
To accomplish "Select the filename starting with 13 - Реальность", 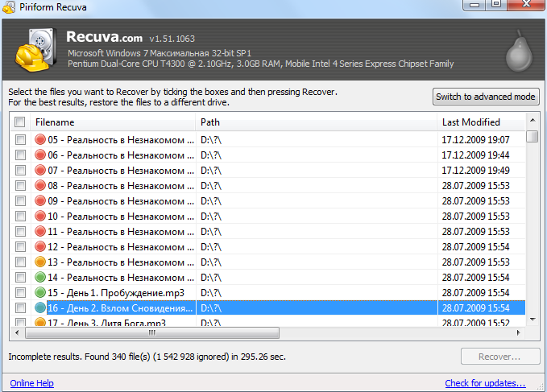I will click(121, 262).
